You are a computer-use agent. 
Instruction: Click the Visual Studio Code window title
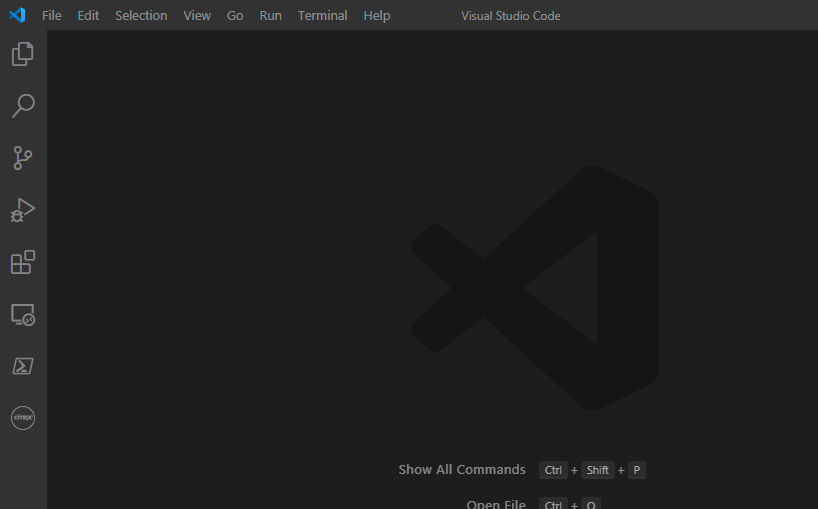[511, 16]
